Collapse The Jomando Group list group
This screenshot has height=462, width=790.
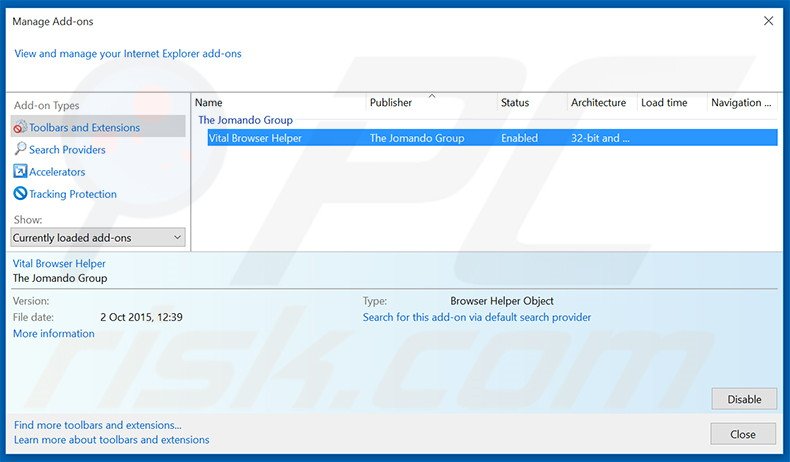[245, 120]
